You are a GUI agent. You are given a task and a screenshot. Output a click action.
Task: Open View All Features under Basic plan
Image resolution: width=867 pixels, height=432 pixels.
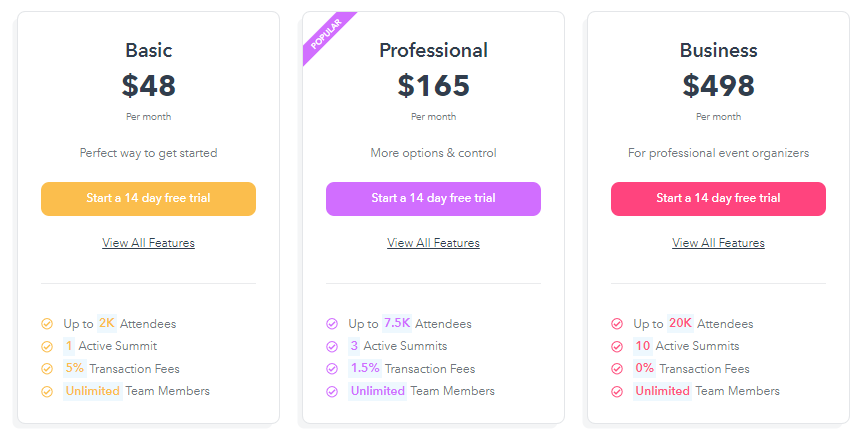[x=148, y=243]
